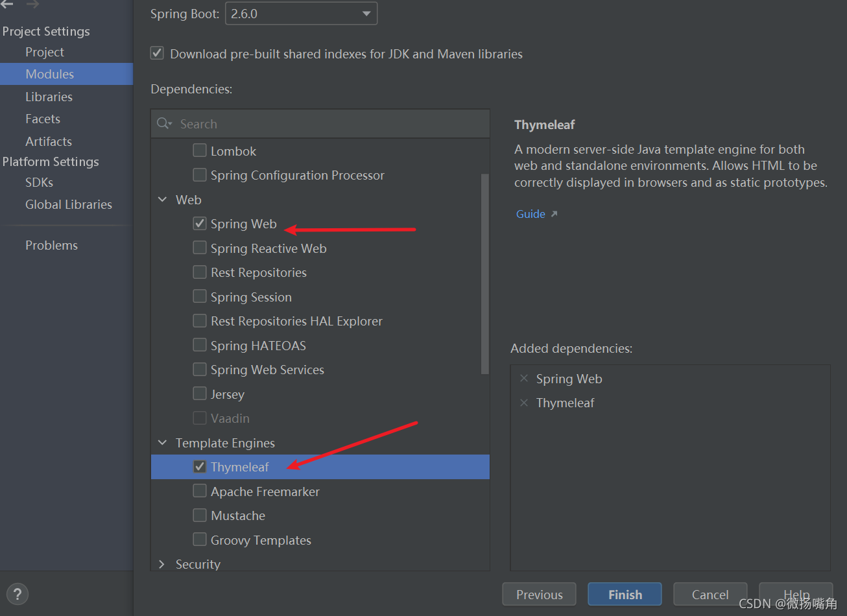The height and width of the screenshot is (616, 847).
Task: Remove Spring Web from added dependencies
Action: [524, 379]
